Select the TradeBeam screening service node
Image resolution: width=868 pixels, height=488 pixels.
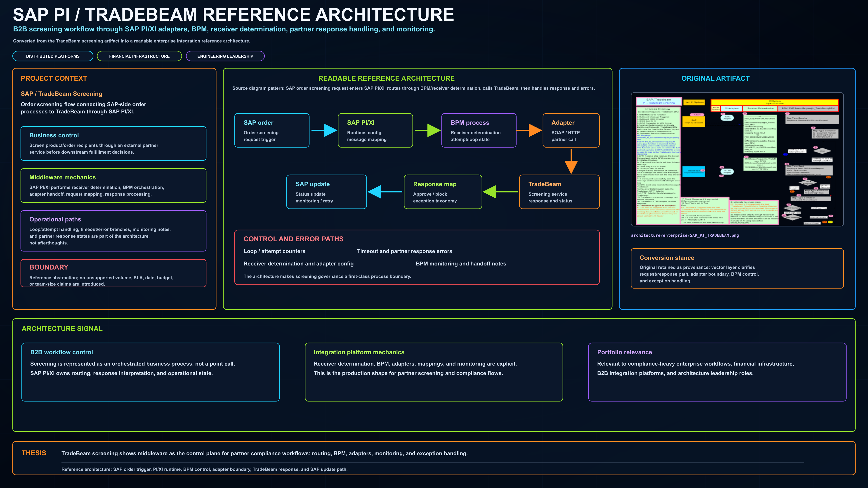click(559, 192)
